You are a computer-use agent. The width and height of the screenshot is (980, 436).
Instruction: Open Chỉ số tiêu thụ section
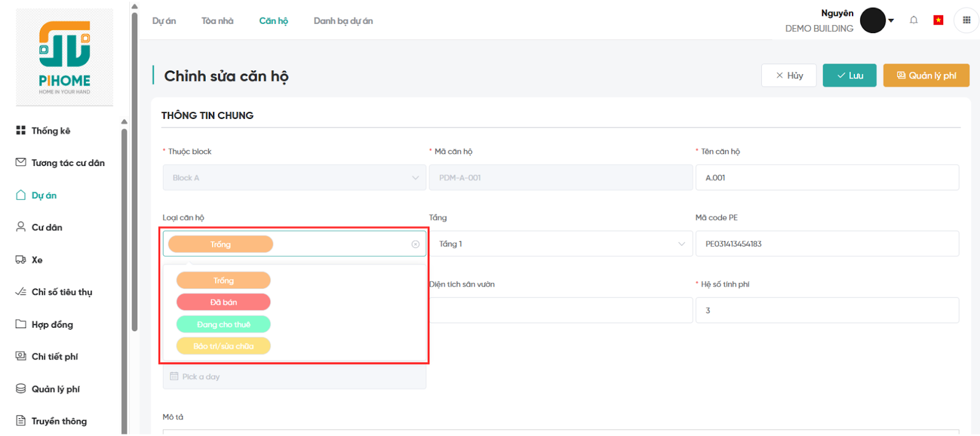click(61, 292)
